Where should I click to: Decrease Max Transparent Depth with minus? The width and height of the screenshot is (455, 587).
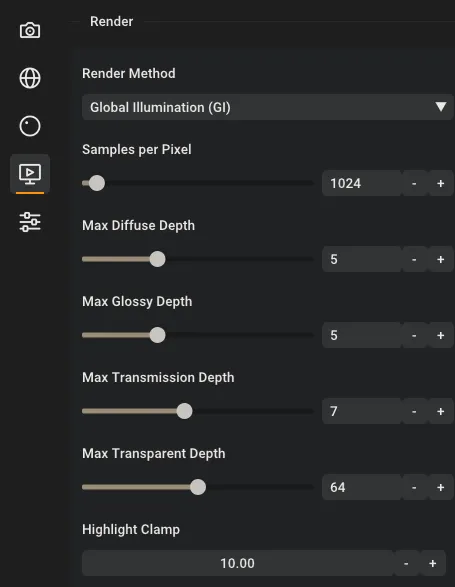pos(414,487)
